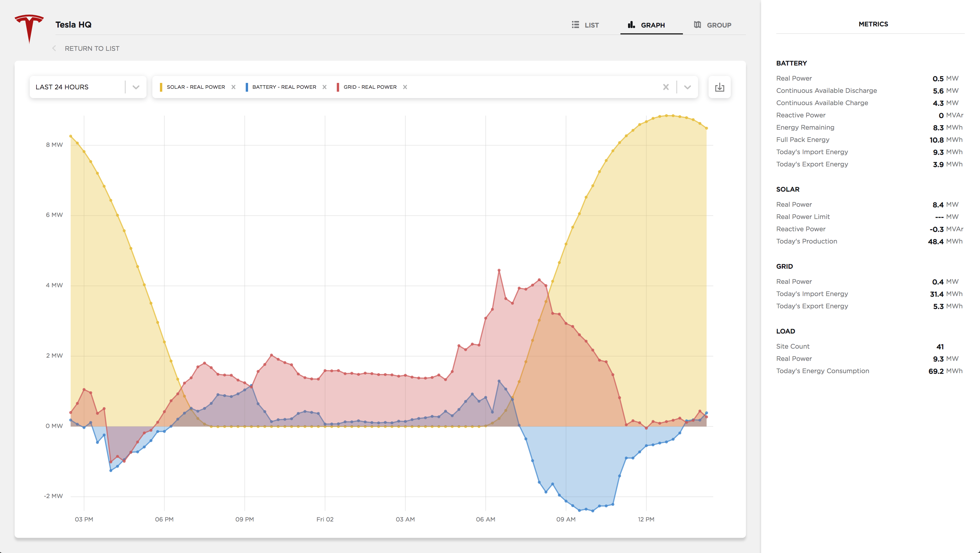This screenshot has width=980, height=553.
Task: Click the yellow swatch on the SOLAR chip
Action: point(161,87)
